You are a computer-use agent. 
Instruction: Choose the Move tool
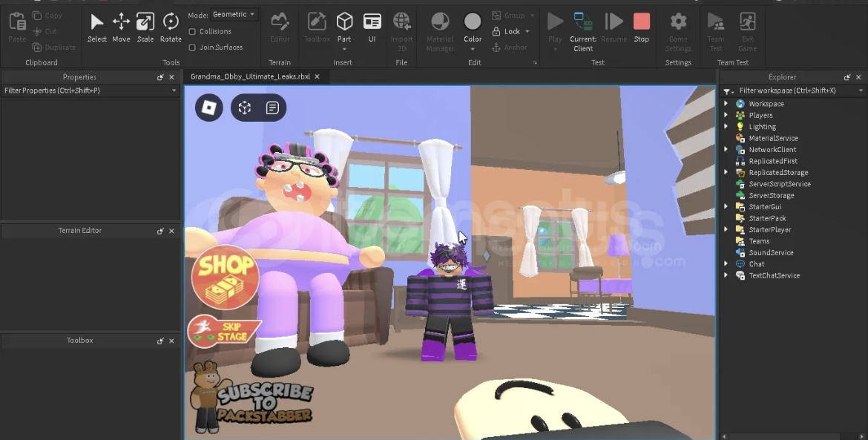[x=121, y=27]
